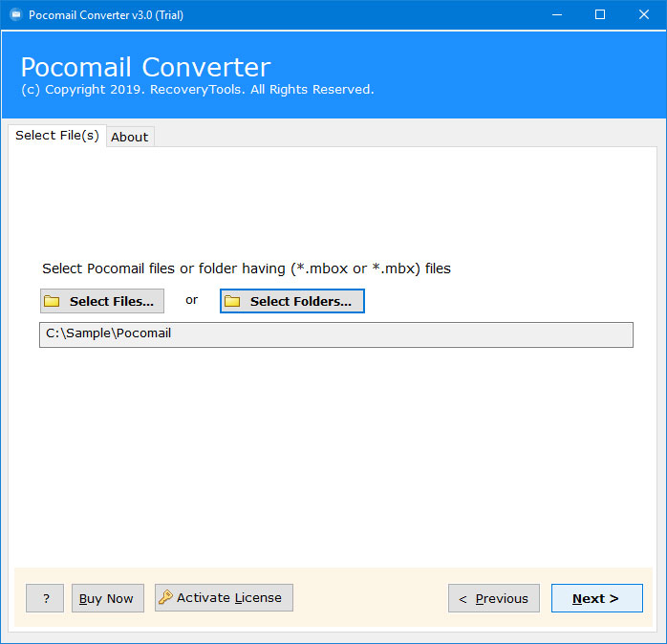Click the Select Files button

point(102,301)
